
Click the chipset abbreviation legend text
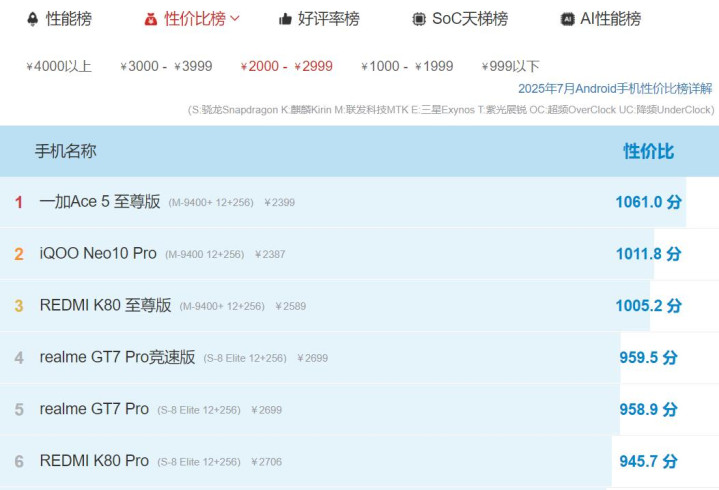451,110
